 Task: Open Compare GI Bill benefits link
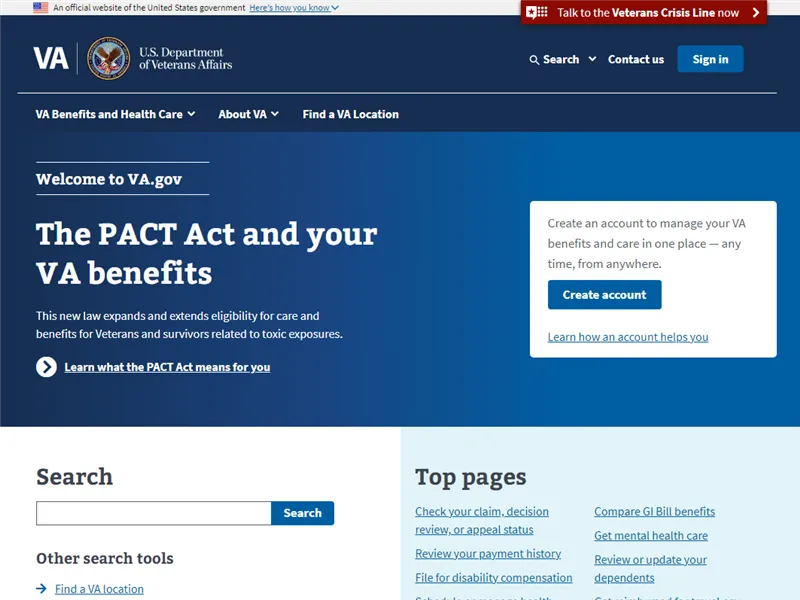[654, 511]
